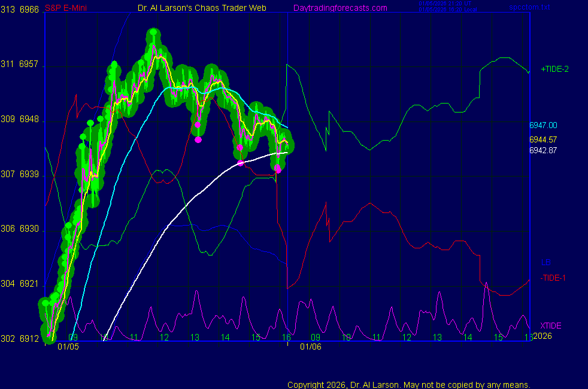Viewport: 588px width, 389px height.
Task: Click the Daytradingforecasts.com link
Action: 340,8
